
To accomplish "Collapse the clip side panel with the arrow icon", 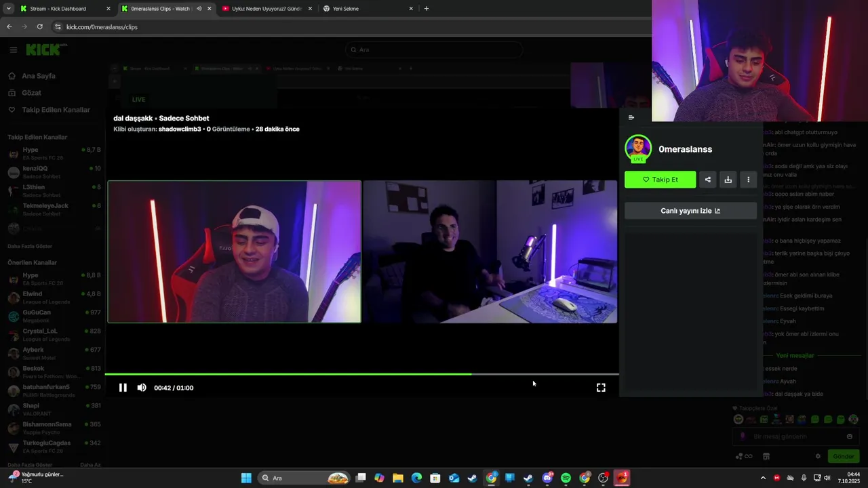I will pos(631,117).
